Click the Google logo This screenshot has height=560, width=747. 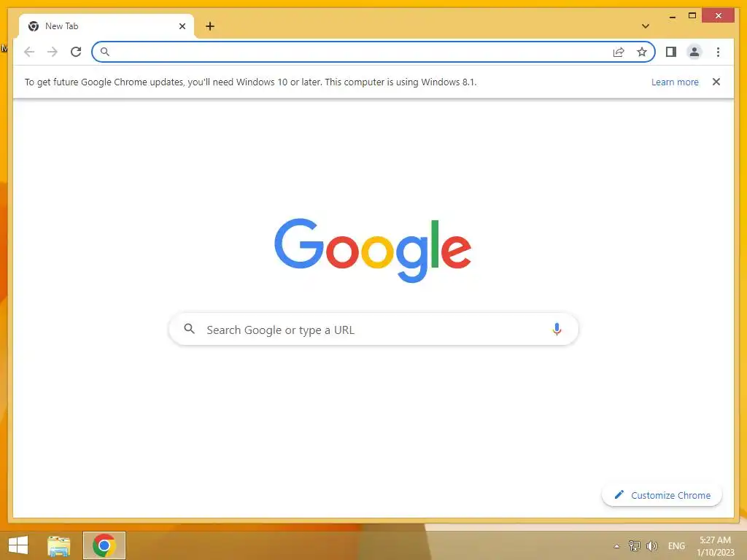[373, 251]
